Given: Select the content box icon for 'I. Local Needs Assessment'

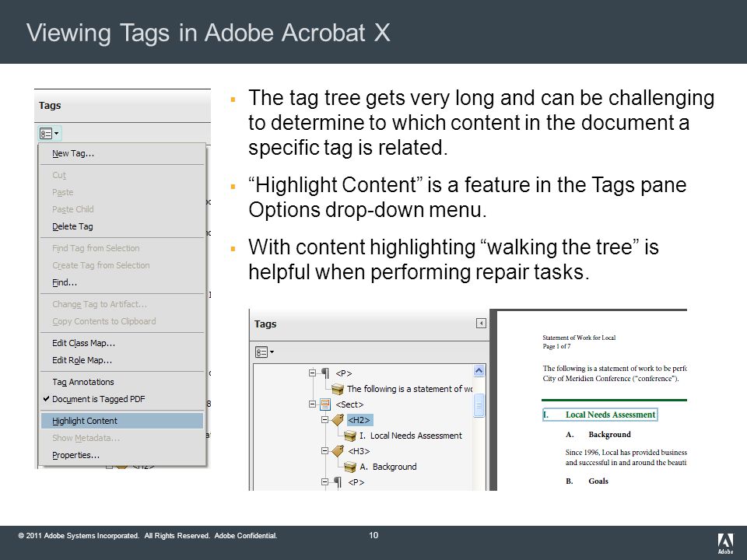Looking at the screenshot, I should point(350,436).
